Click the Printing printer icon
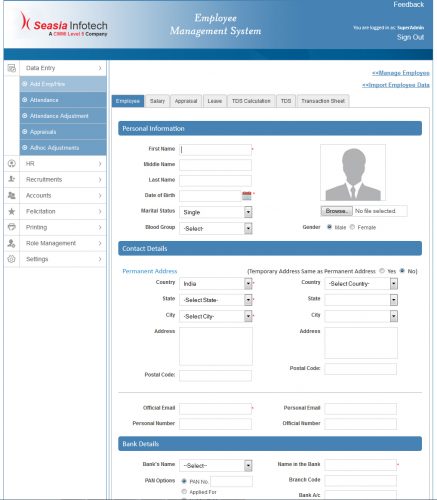Screen dimensions: 437x500 (x=12, y=227)
